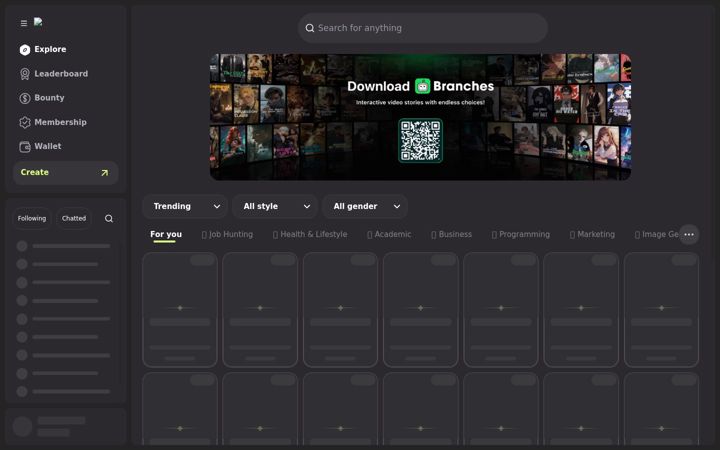This screenshot has width=720, height=450.
Task: Open the All gender dropdown
Action: click(x=365, y=207)
